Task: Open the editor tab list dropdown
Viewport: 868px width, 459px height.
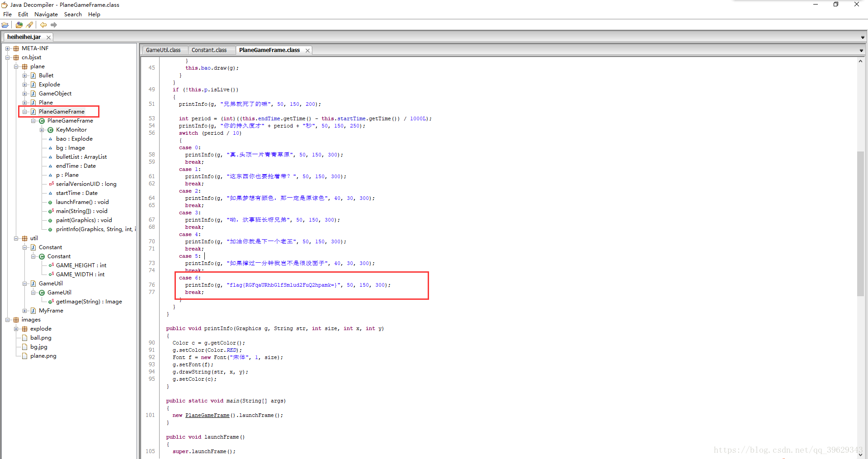Action: point(861,51)
